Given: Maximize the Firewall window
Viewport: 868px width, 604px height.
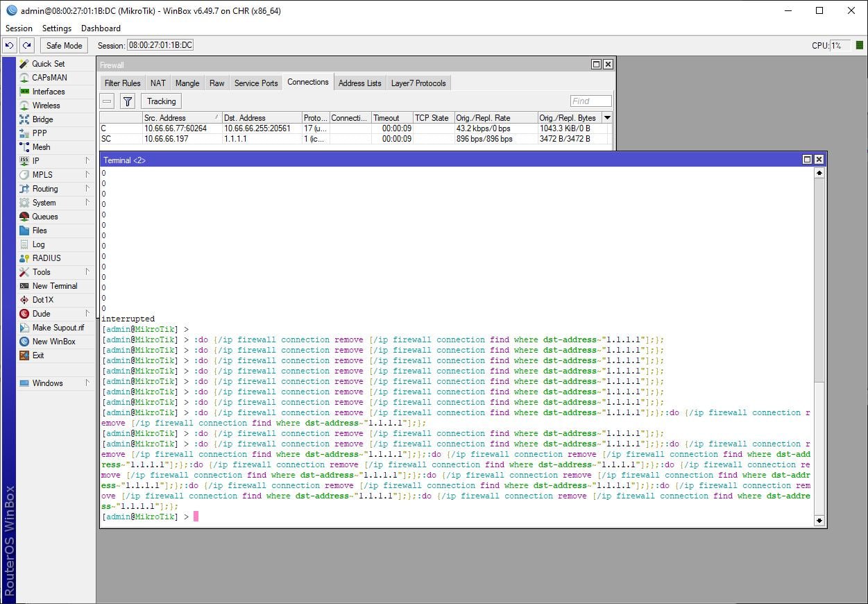Looking at the screenshot, I should pyautogui.click(x=596, y=64).
